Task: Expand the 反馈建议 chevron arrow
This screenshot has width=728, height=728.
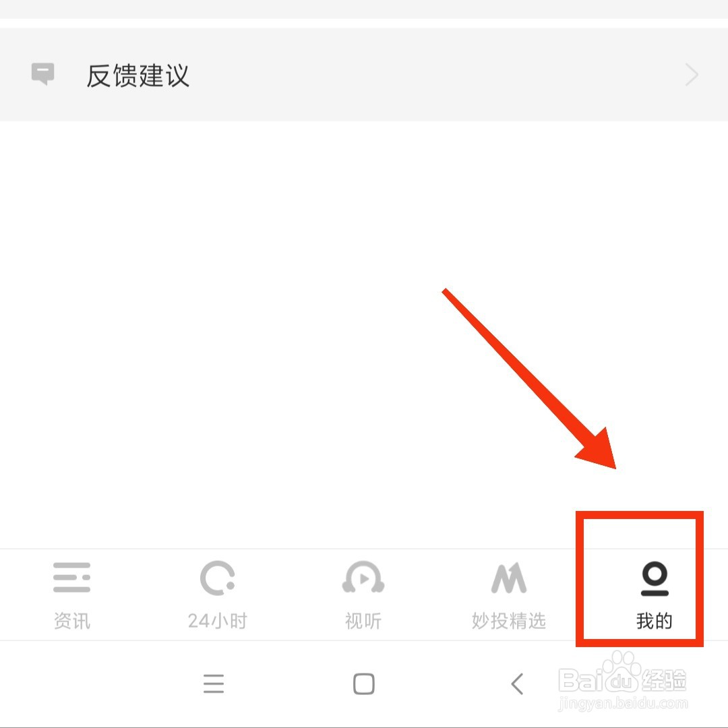Action: pyautogui.click(x=692, y=75)
